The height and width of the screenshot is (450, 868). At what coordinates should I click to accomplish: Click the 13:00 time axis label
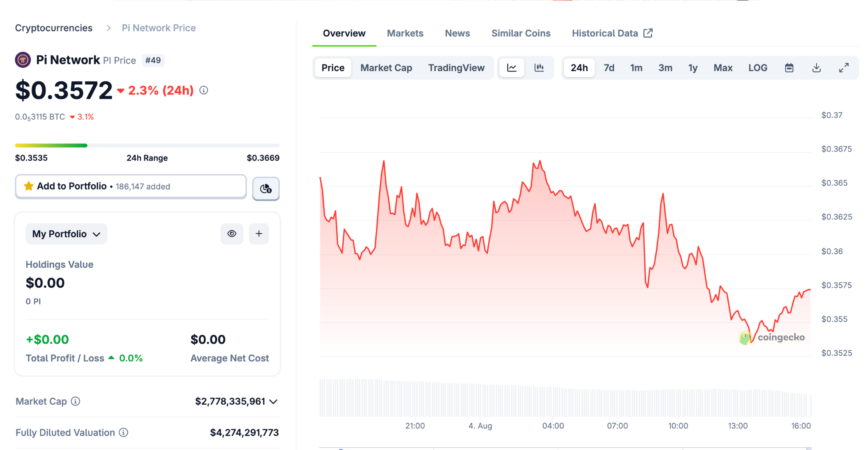point(738,425)
